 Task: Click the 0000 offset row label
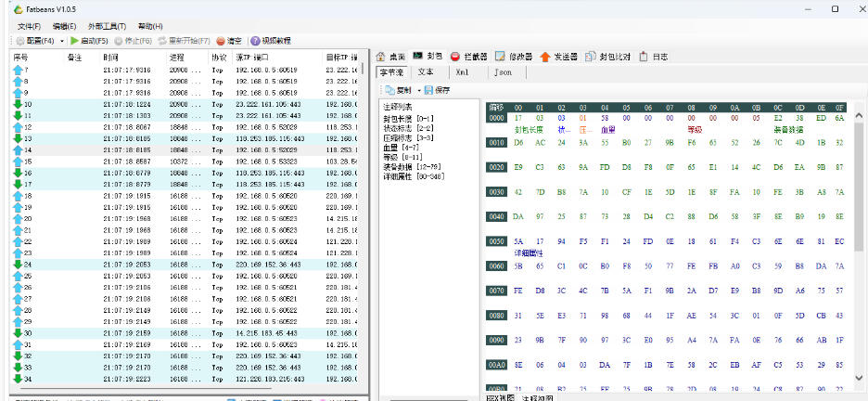(x=496, y=119)
